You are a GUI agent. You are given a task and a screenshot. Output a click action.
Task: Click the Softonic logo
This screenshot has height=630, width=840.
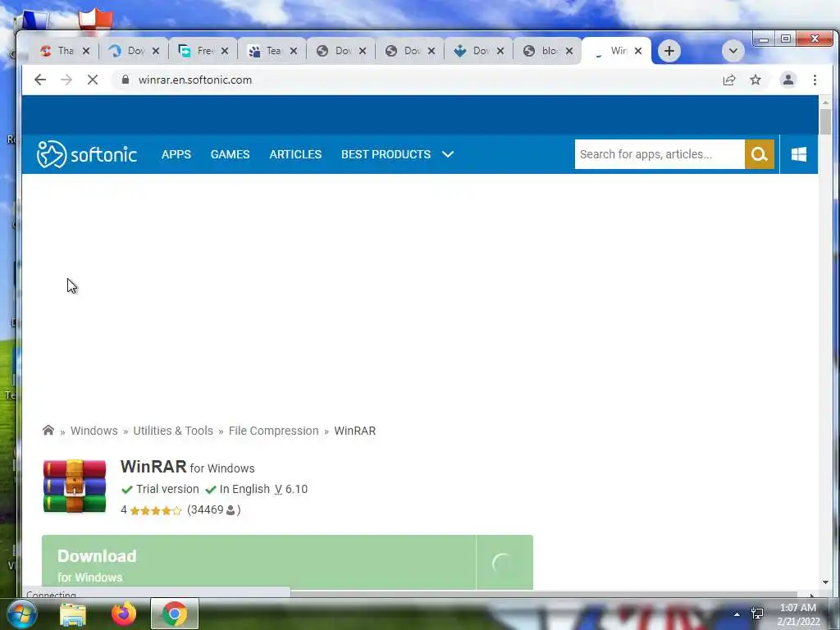click(x=87, y=154)
